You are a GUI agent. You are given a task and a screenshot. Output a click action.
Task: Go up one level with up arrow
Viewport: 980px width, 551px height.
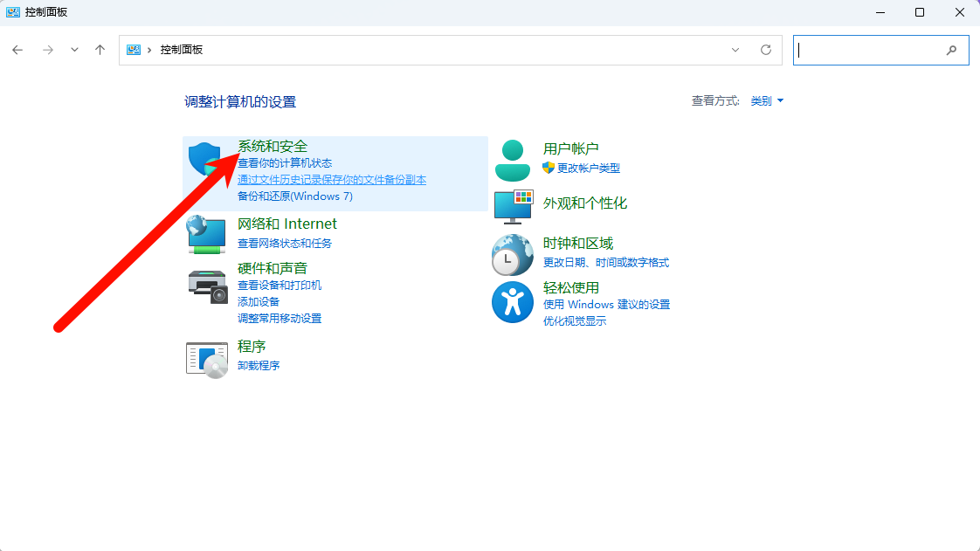(x=100, y=50)
